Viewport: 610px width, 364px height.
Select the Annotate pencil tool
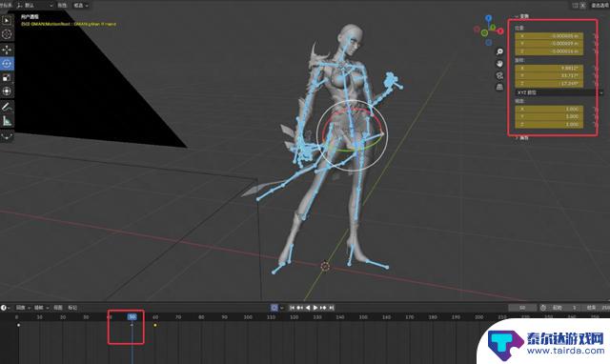tap(7, 107)
